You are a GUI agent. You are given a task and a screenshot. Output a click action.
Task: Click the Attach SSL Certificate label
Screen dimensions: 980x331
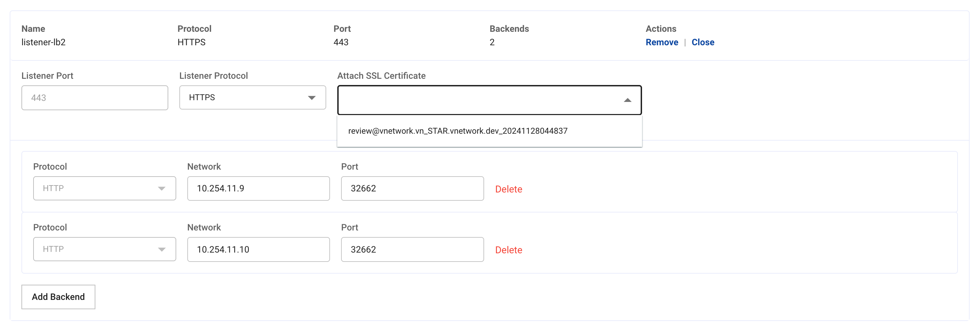pos(381,76)
